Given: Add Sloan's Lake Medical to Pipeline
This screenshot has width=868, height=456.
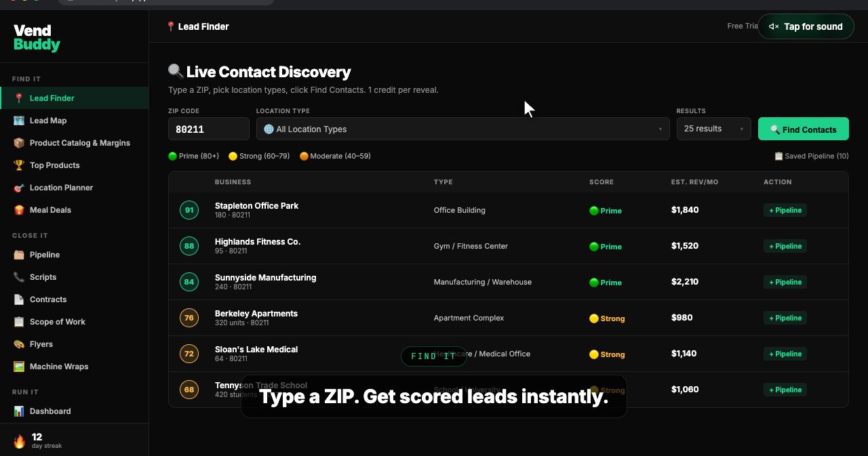Looking at the screenshot, I should (x=785, y=354).
